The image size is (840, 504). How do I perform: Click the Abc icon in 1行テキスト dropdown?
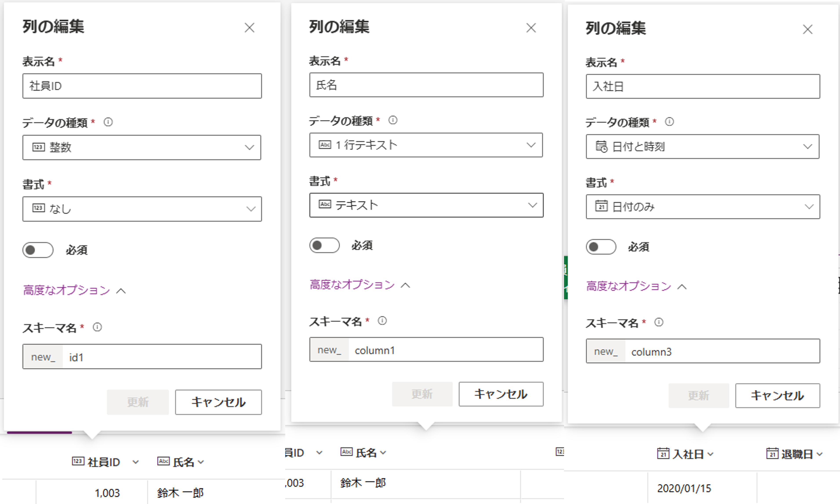click(325, 145)
